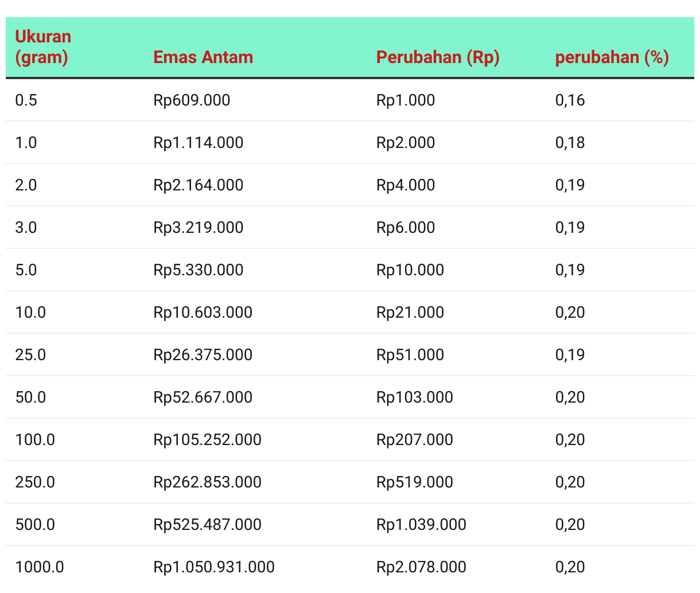Click the Rp3.219.000 price cell
700x593 pixels.
199,228
